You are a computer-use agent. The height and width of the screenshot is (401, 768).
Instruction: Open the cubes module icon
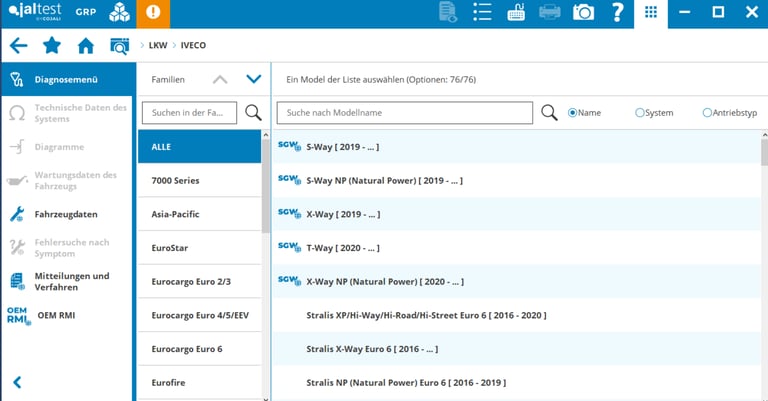119,12
